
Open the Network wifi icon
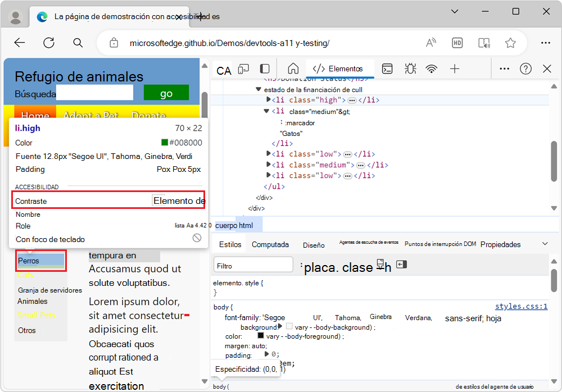click(432, 69)
